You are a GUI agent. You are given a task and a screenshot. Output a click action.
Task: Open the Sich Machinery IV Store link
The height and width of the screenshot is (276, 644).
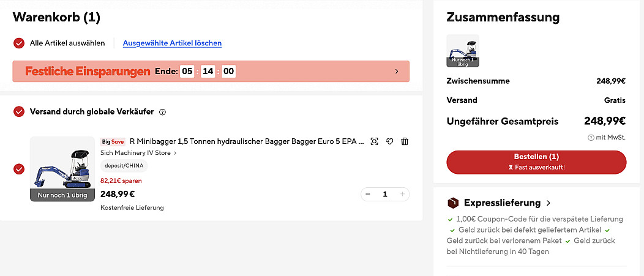click(x=138, y=153)
